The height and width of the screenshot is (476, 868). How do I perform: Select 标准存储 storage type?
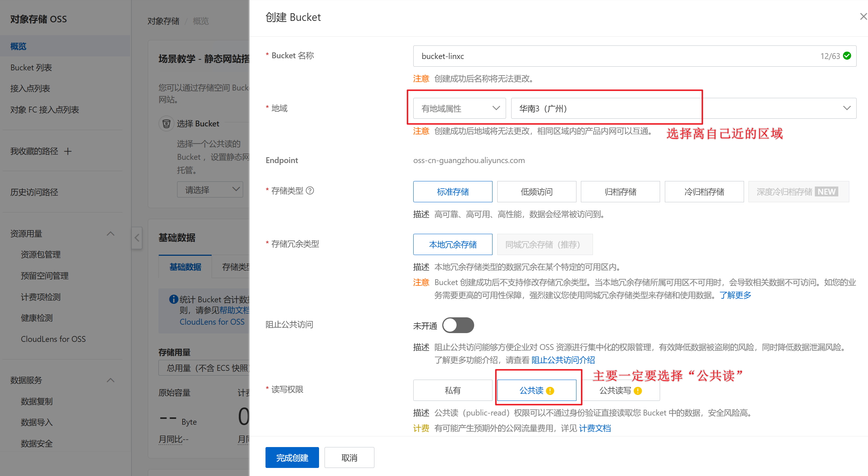[453, 192]
